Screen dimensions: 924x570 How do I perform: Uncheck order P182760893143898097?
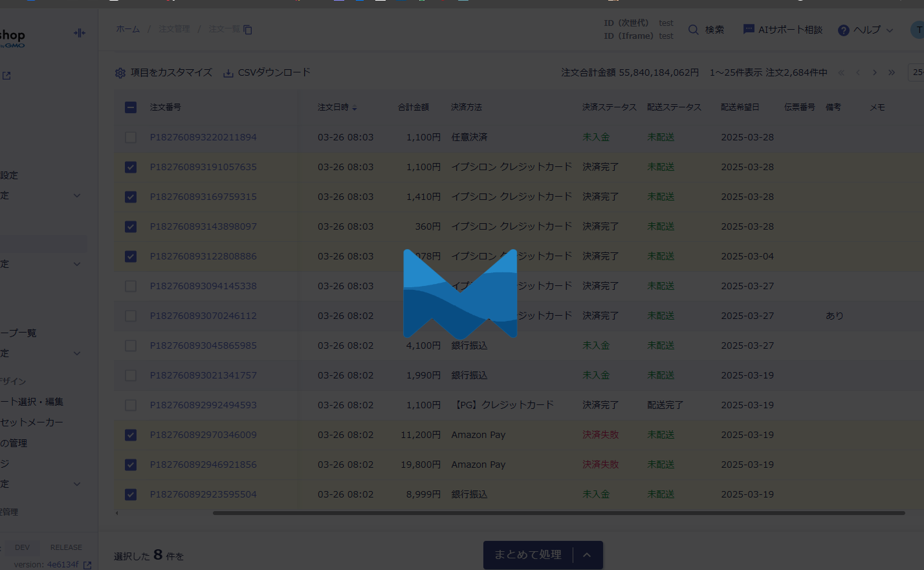tap(131, 226)
